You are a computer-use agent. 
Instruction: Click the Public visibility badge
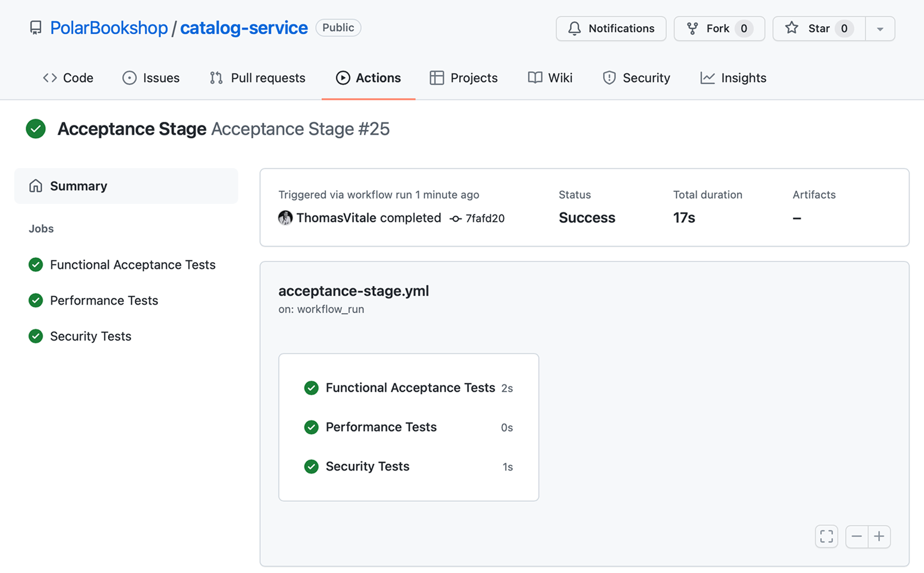point(338,28)
